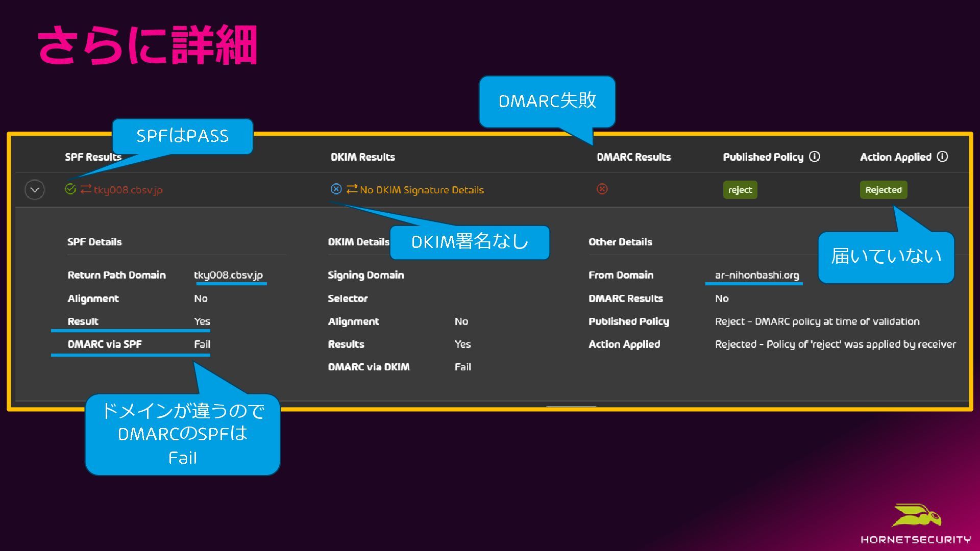Viewport: 980px width, 551px height.
Task: Click the green reject policy badge
Action: (x=740, y=190)
